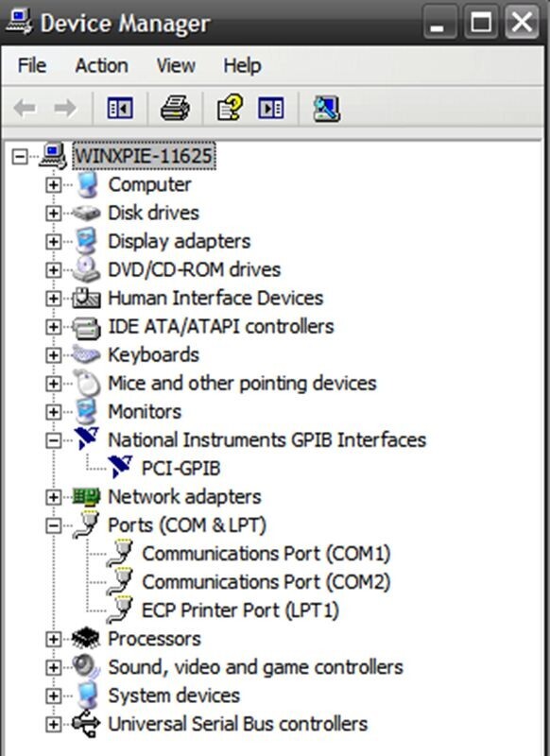This screenshot has height=756, width=550.
Task: Collapse the Ports (COM & LPT) node
Action: click(x=53, y=525)
